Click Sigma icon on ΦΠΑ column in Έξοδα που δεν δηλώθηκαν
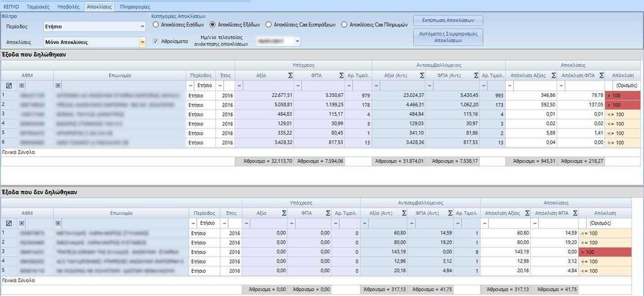The height and width of the screenshot is (296, 644). (328, 213)
